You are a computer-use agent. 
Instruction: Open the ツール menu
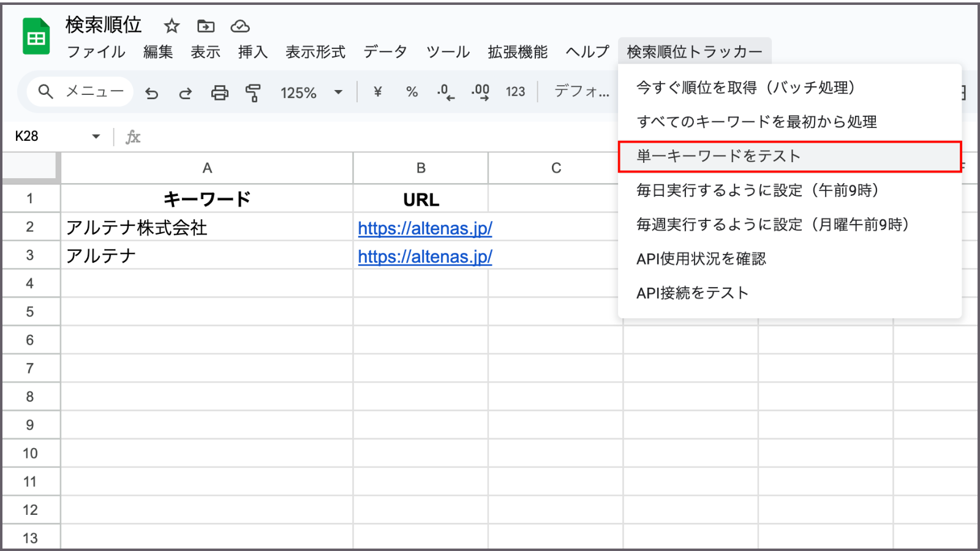(x=448, y=52)
